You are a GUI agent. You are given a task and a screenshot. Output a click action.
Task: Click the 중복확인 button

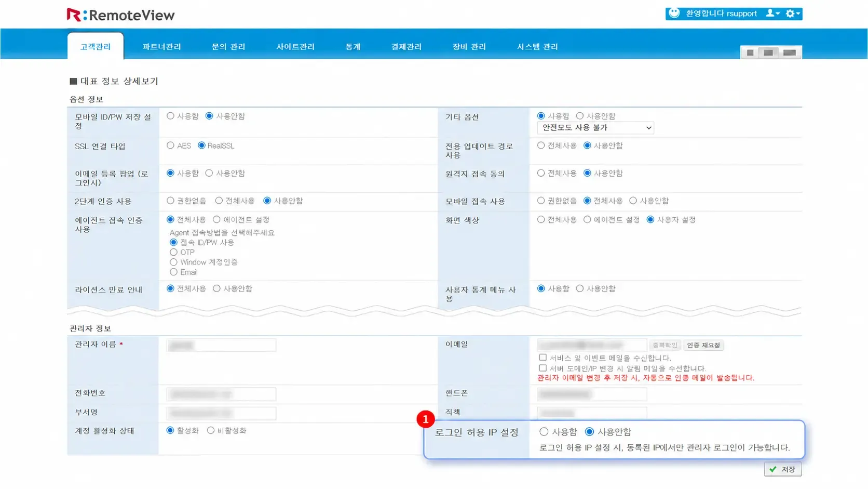click(665, 346)
